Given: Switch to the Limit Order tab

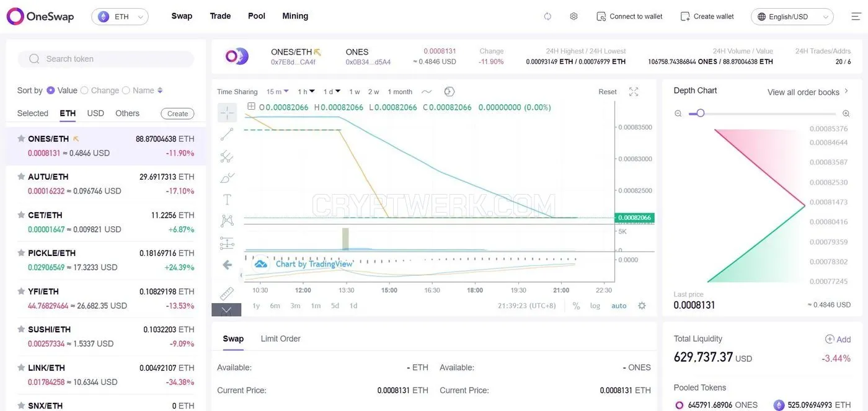Looking at the screenshot, I should tap(280, 338).
